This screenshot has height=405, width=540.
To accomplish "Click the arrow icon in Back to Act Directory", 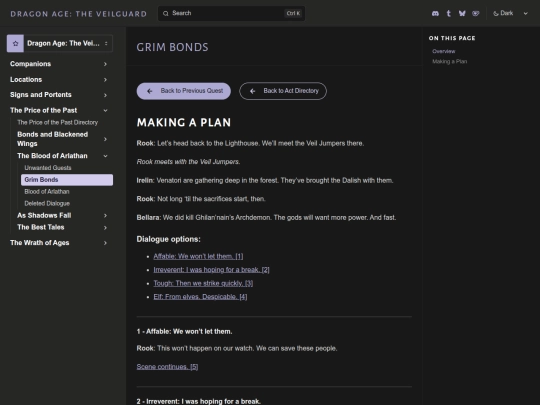I will [252, 91].
